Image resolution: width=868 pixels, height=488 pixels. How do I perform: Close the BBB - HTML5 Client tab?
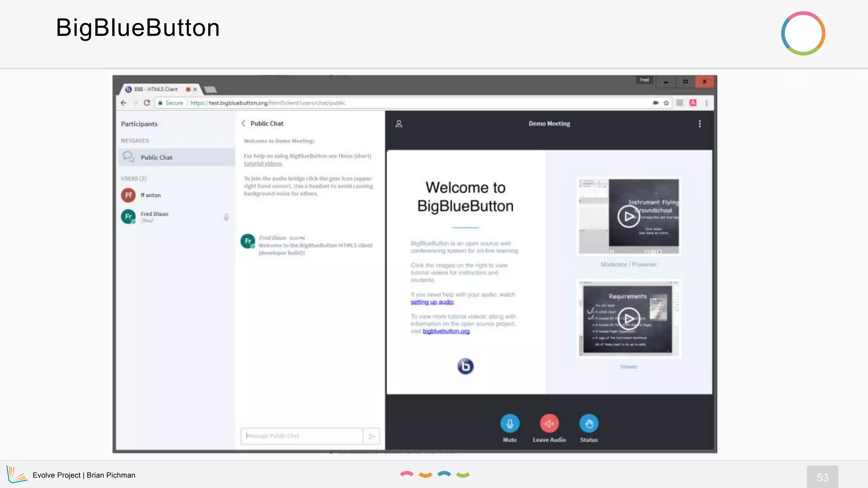[x=195, y=89]
